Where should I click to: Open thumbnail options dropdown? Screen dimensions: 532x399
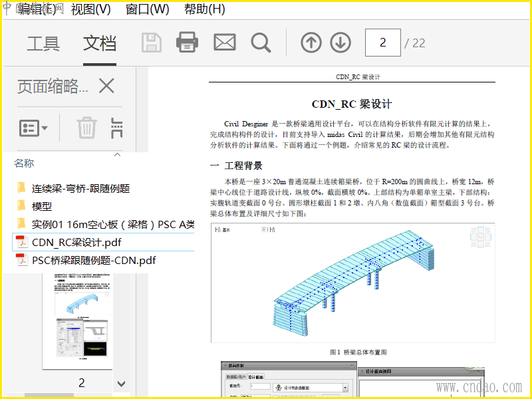[33, 128]
